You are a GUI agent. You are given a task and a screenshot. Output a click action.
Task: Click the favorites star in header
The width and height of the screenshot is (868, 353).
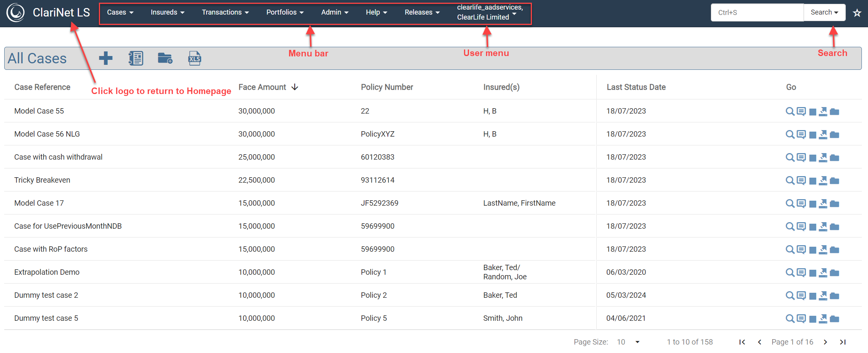pyautogui.click(x=857, y=13)
